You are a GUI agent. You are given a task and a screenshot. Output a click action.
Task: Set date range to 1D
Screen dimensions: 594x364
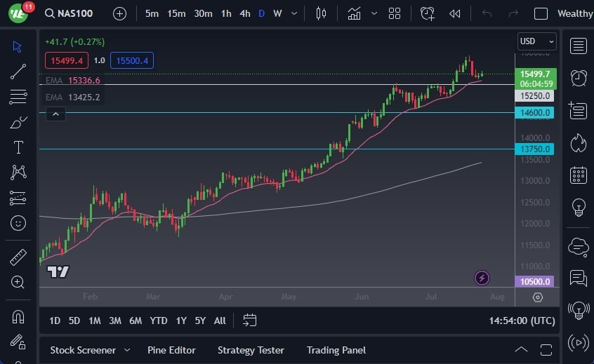tap(55, 321)
